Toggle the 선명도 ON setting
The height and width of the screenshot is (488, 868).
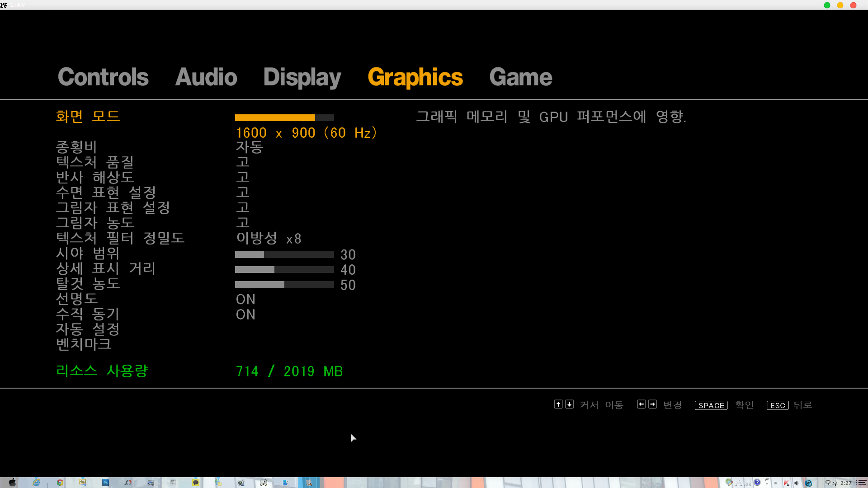245,299
